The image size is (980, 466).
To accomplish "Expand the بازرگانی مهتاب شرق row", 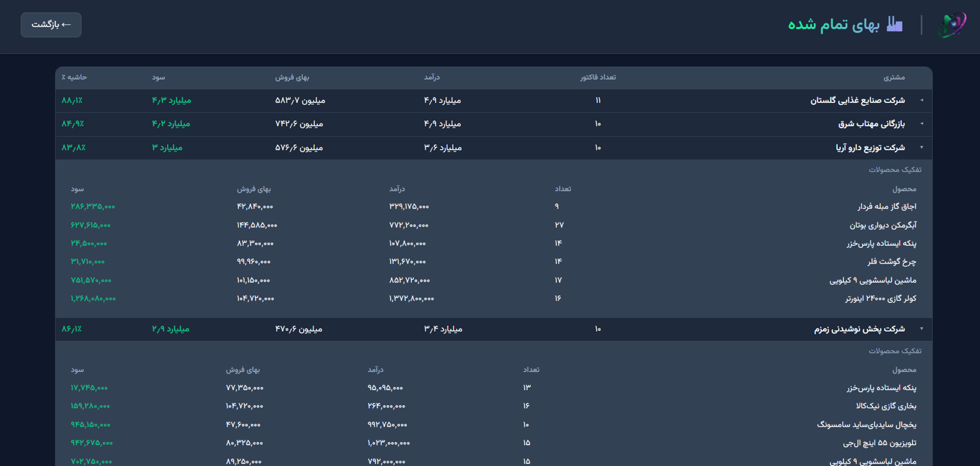I will pyautogui.click(x=921, y=124).
